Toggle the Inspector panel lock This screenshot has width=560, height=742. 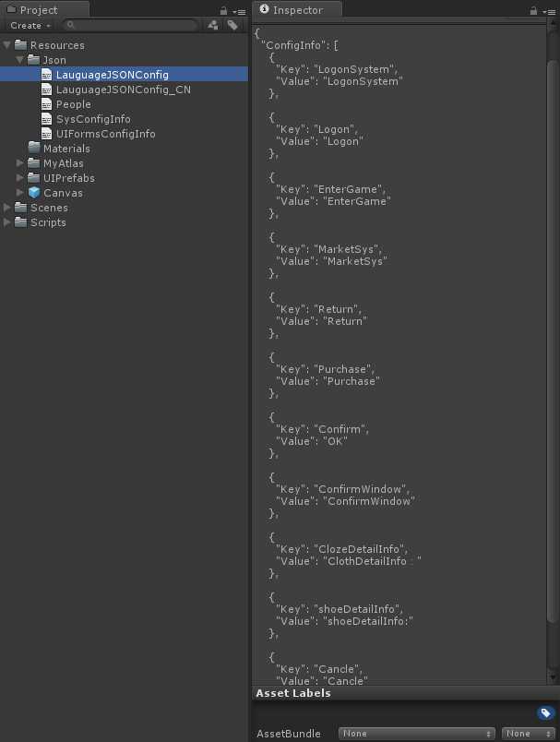pos(533,10)
